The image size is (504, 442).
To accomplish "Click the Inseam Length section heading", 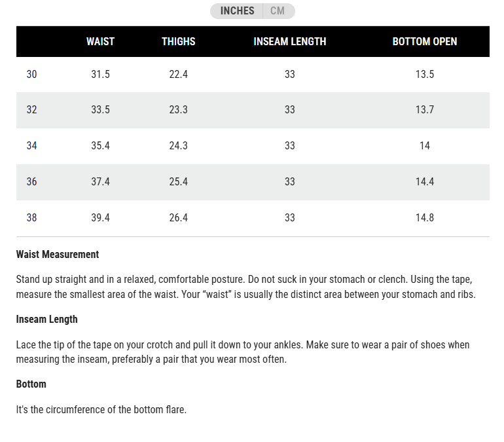I will point(47,319).
